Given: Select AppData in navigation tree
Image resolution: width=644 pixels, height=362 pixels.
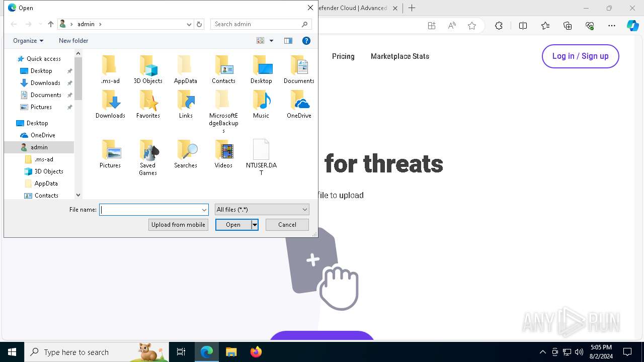Looking at the screenshot, I should (46, 184).
